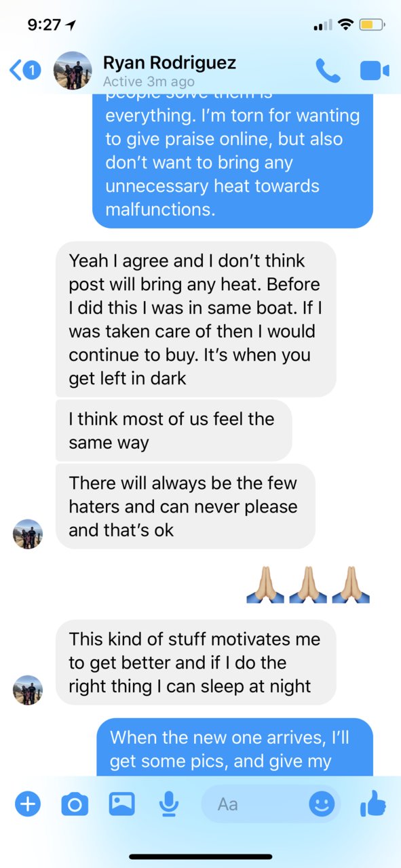Tap the blue 'When the new one arrives' message
This screenshot has height=868, width=401.
235,747
